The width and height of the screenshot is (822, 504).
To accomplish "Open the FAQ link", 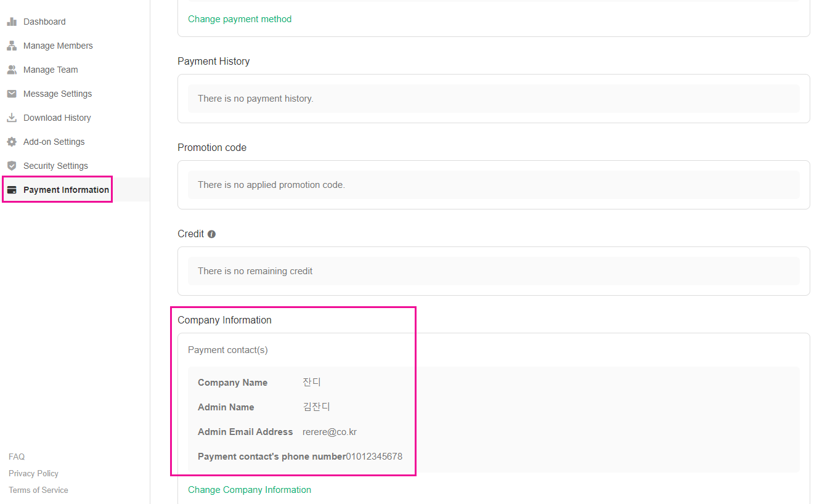I will [17, 457].
